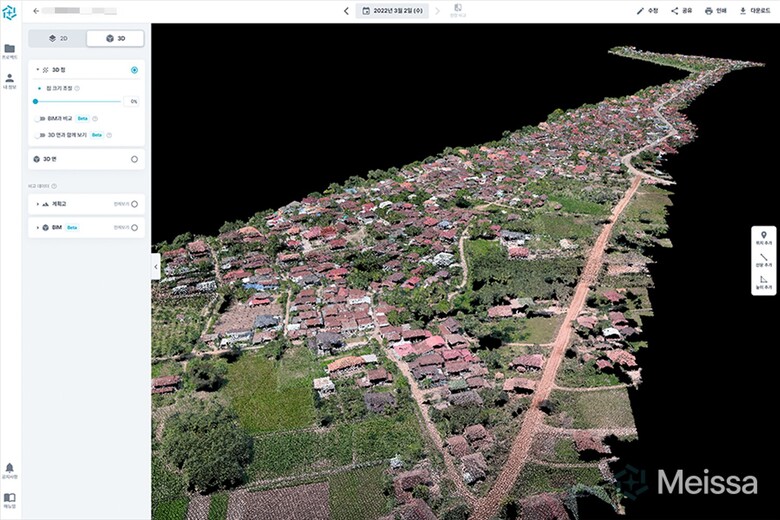This screenshot has width=780, height=520.
Task: Go back using the left arrow
Action: tap(36, 11)
